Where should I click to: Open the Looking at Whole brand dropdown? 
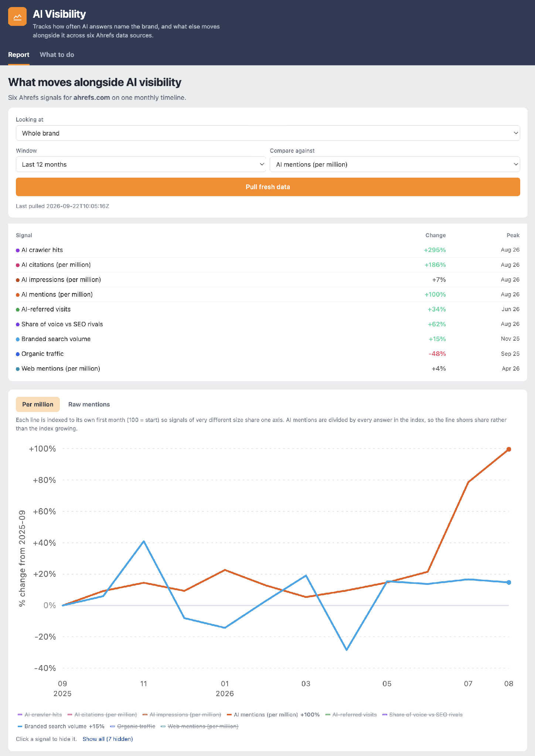(x=268, y=133)
